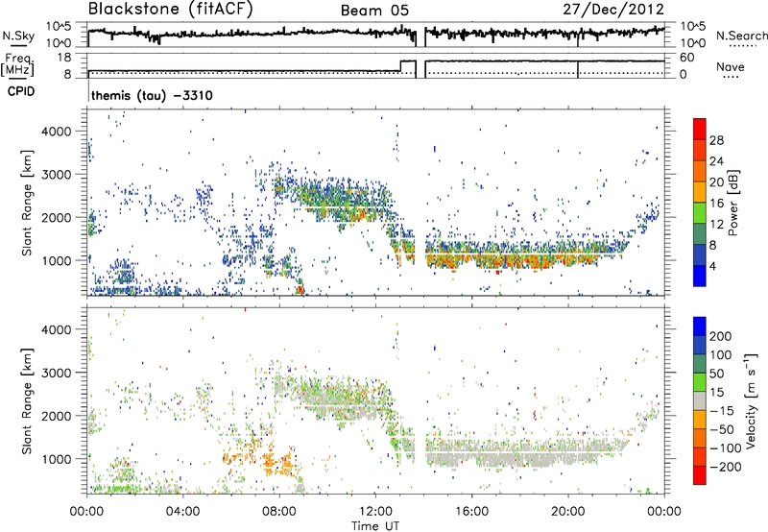Screen dimensions: 768x532
Task: Click the red bottom of Velocity colorbar
Action: (x=700, y=475)
